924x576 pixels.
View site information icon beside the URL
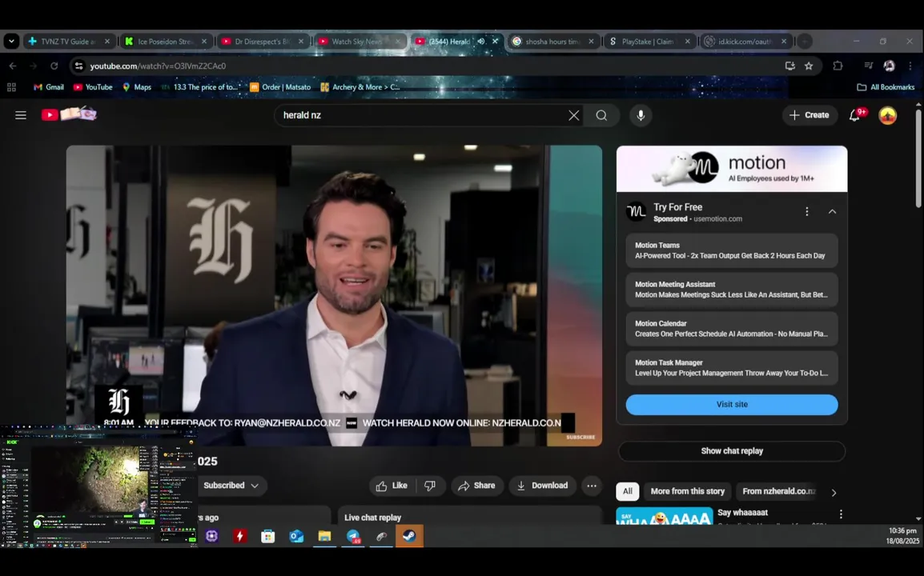79,66
